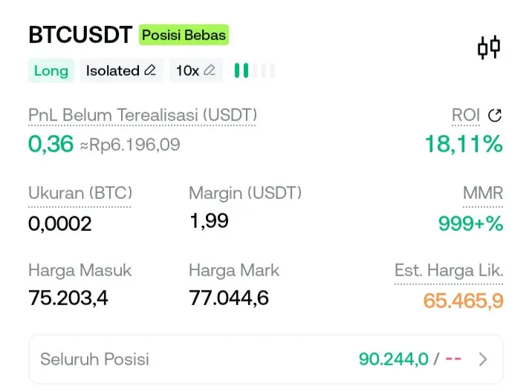
Task: Tap the MMR underlined label
Action: point(483,193)
